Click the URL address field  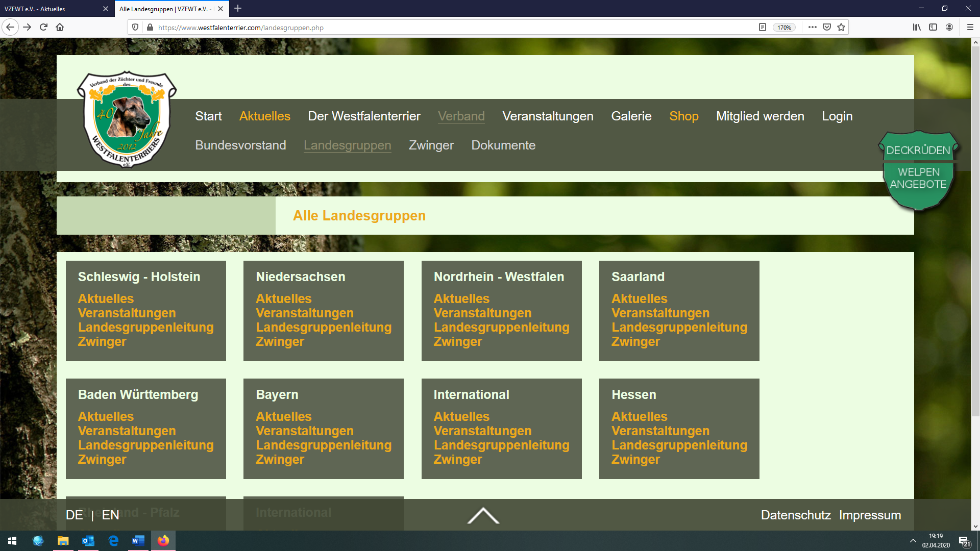(454, 28)
